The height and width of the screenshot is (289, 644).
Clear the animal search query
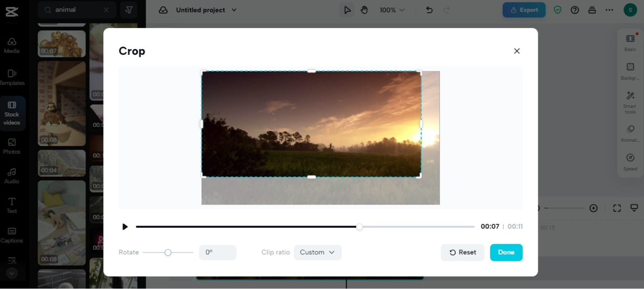pyautogui.click(x=106, y=10)
